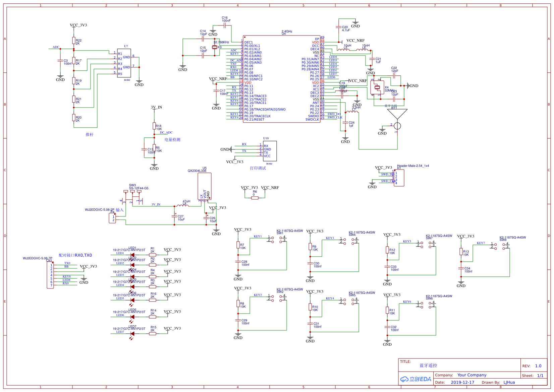
Task: Select capacitor C3 100nf symbol
Action: tap(60, 61)
